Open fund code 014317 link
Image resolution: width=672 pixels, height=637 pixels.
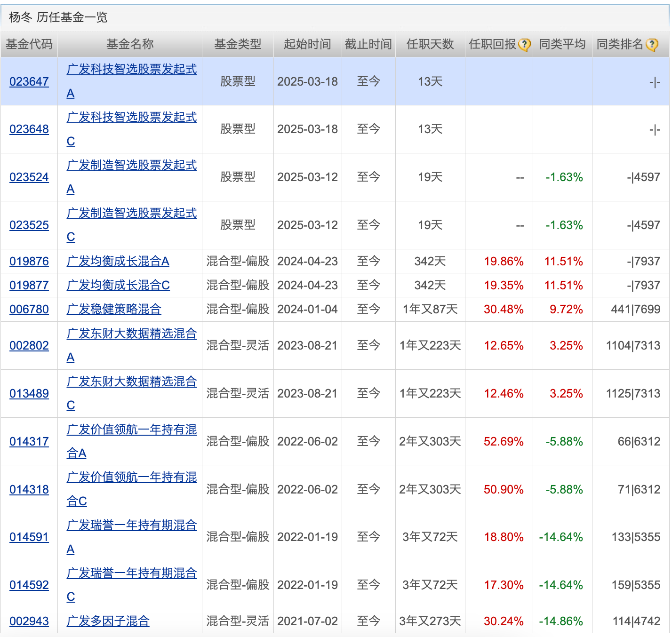[x=29, y=441]
